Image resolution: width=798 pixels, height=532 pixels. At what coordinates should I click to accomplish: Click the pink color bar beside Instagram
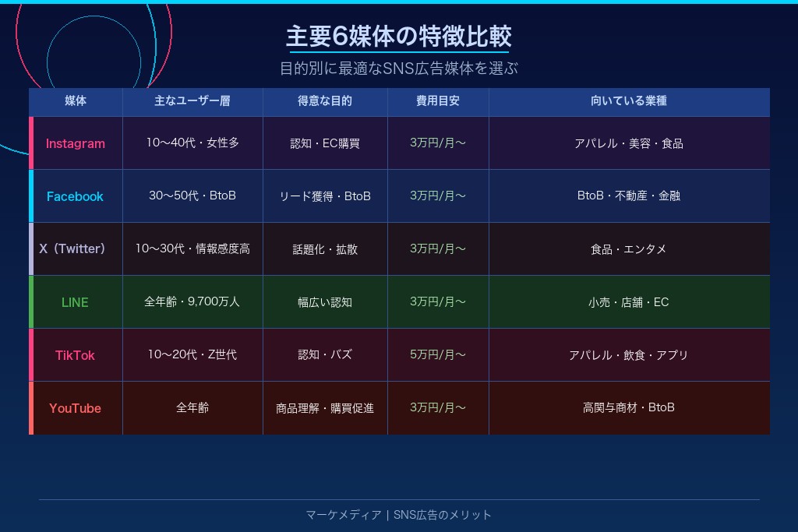coord(31,143)
